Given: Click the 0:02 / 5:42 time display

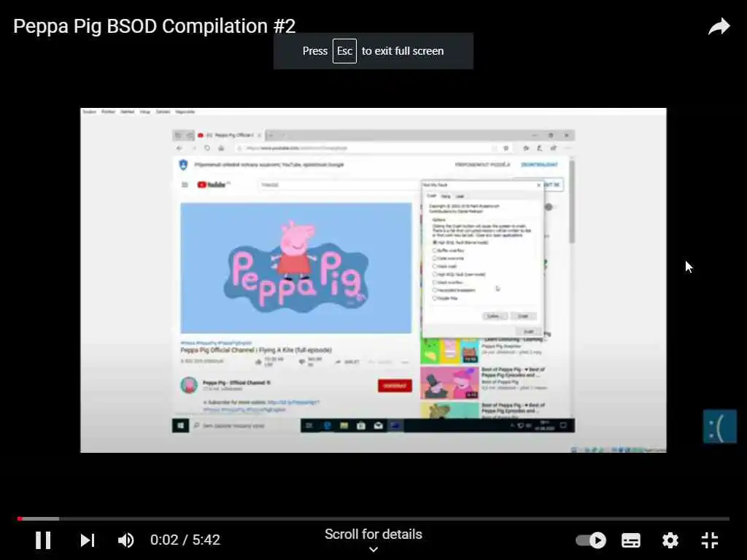Looking at the screenshot, I should point(185,540).
